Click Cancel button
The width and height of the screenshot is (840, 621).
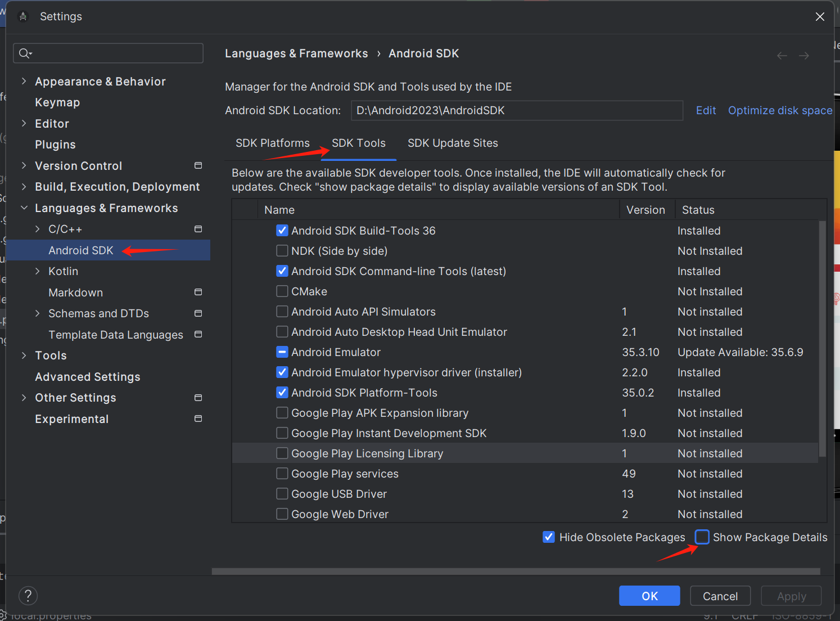720,596
